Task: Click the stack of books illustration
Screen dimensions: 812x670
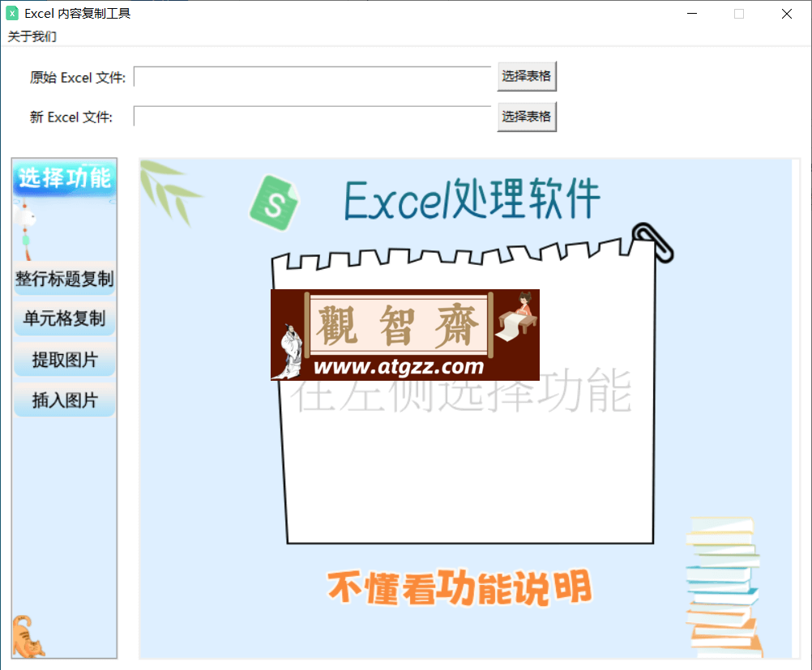Action: click(724, 587)
